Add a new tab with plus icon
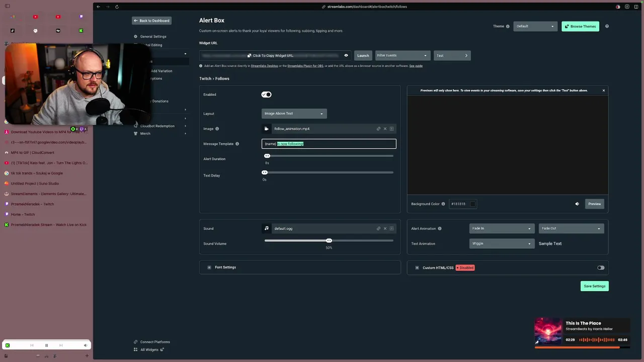Viewport: 644px width, 362px height. (x=87, y=356)
